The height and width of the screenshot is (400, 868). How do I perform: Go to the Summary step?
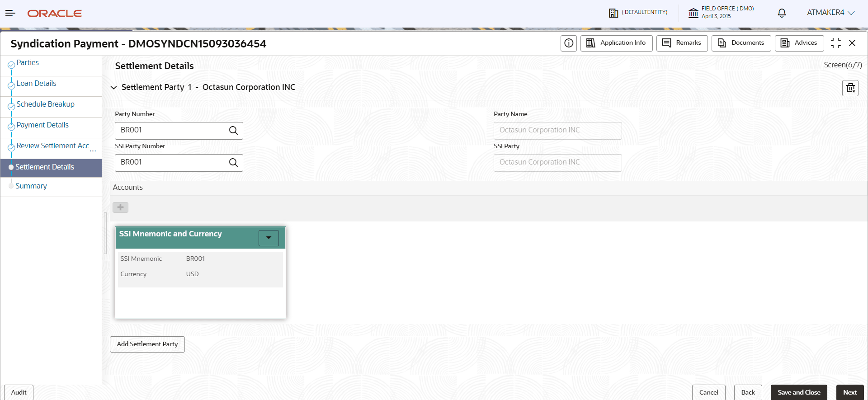pos(31,186)
